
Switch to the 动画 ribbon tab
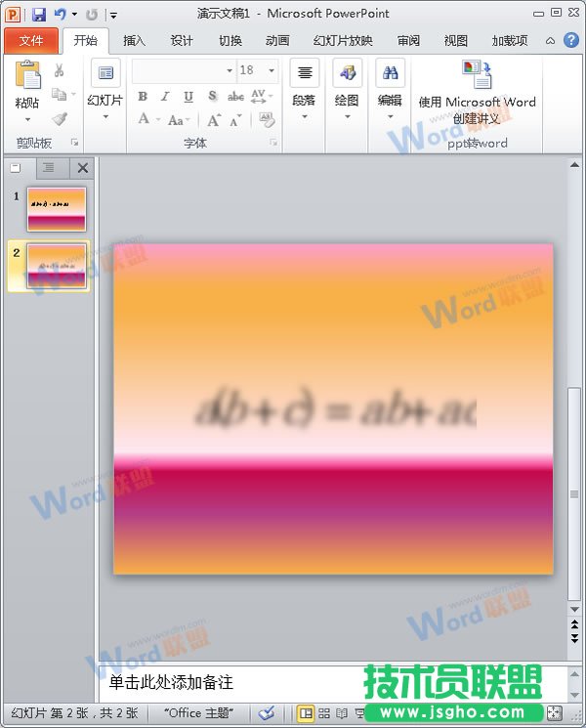pos(277,41)
